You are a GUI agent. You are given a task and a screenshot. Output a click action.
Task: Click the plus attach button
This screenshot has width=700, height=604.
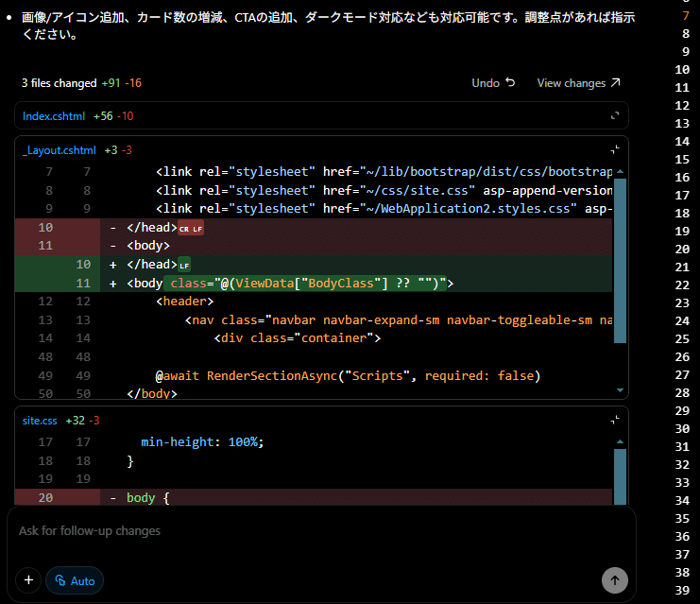point(28,580)
